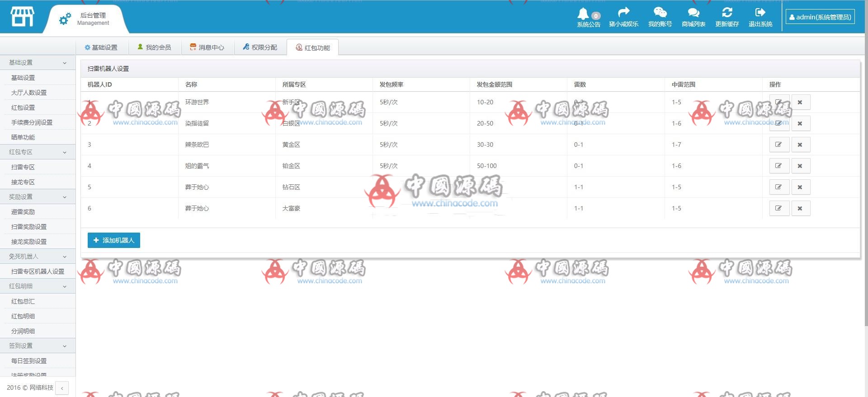Delete robot row 染指徒留
868x397 pixels.
point(800,123)
